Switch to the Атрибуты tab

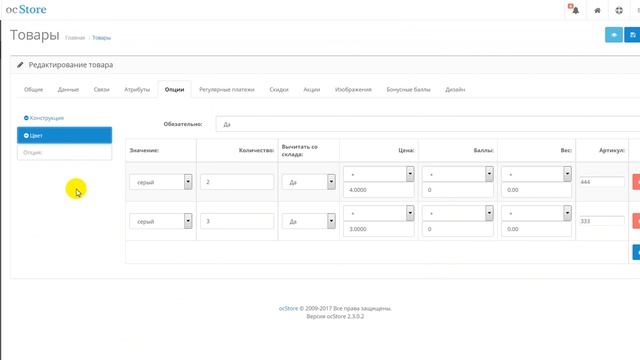137,89
